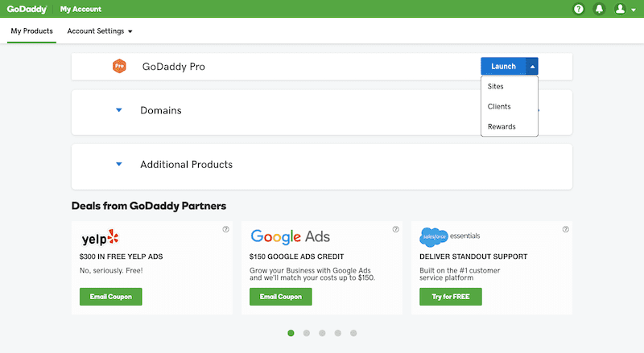Screen dimensions: 644x353
Task: Click 'Additional Products' section label
Action: tap(187, 165)
